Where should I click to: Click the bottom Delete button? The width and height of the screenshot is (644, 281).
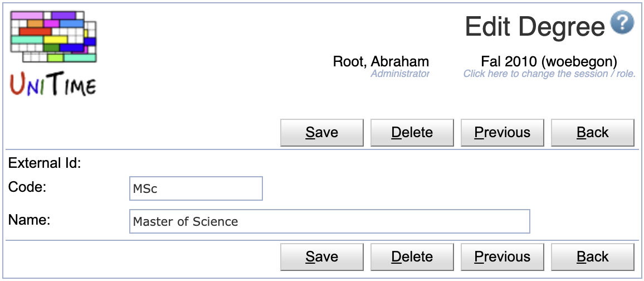pyautogui.click(x=412, y=257)
